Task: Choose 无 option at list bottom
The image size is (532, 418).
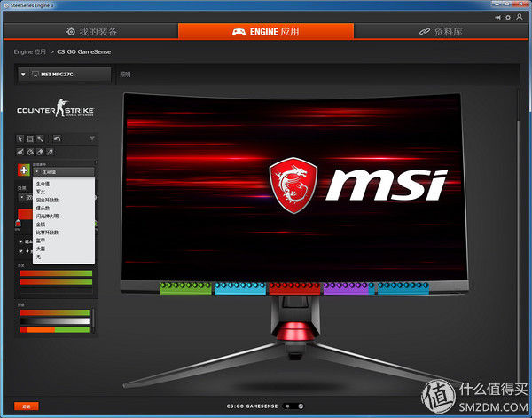Action: click(64, 256)
